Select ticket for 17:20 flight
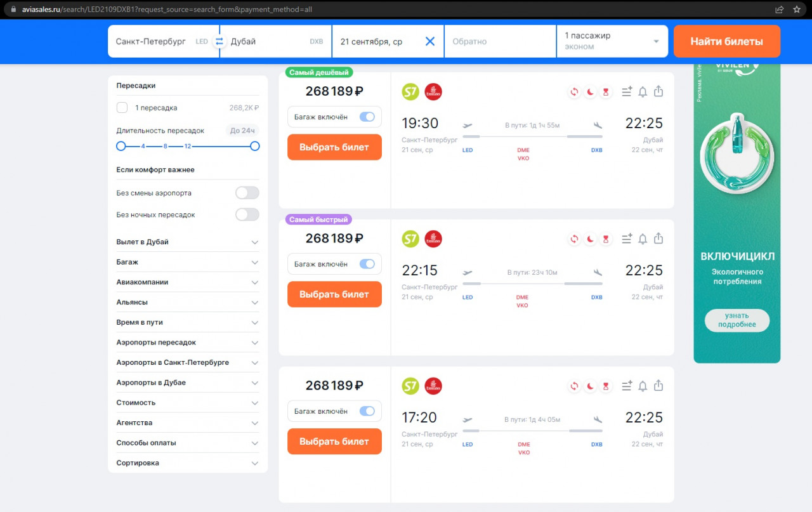 334,442
